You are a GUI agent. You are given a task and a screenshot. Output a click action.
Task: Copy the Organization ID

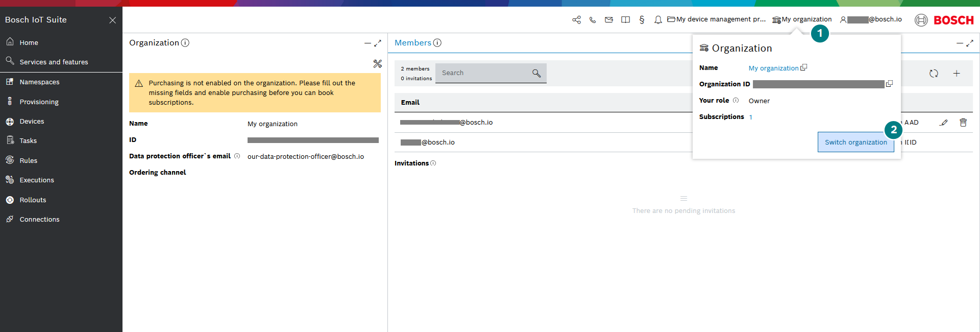point(889,84)
